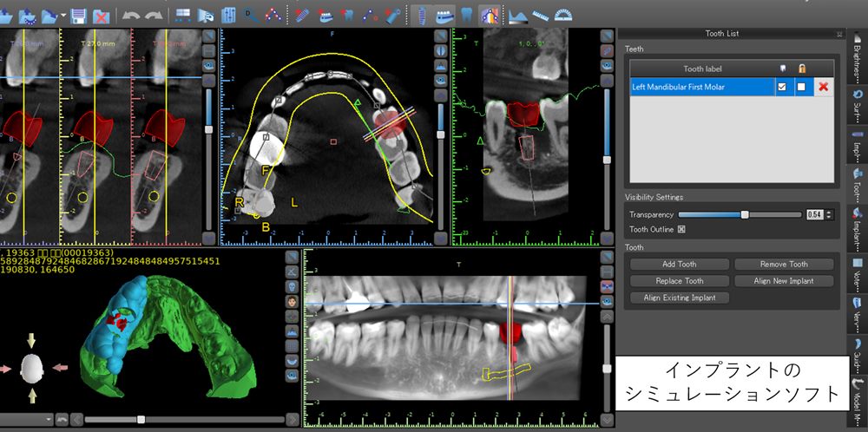Select the density profile histogram tool
868x432 pixels.
pos(518,16)
